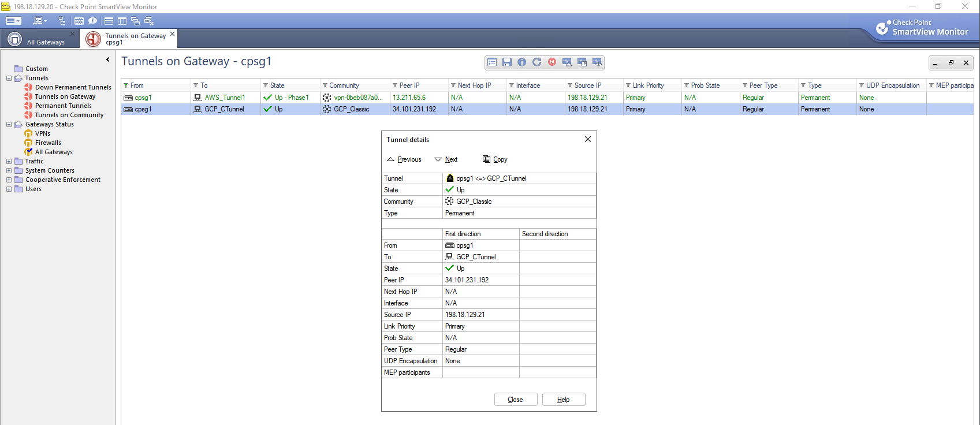Click the refresh icon in view toolbar
Image resolution: width=980 pixels, height=425 pixels.
[x=537, y=62]
